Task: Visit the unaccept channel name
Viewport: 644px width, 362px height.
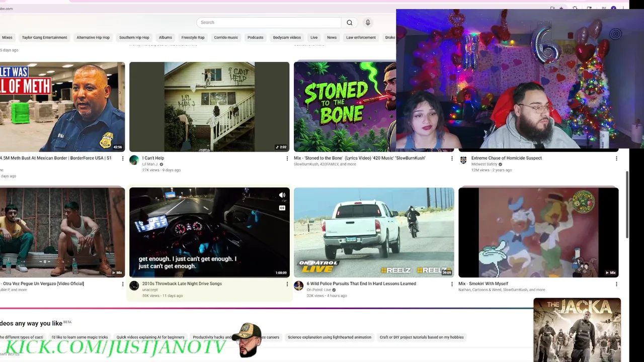Action: [x=150, y=290]
